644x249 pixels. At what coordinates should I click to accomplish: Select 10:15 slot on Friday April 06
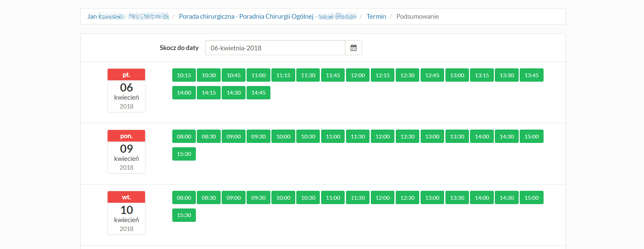tap(184, 75)
